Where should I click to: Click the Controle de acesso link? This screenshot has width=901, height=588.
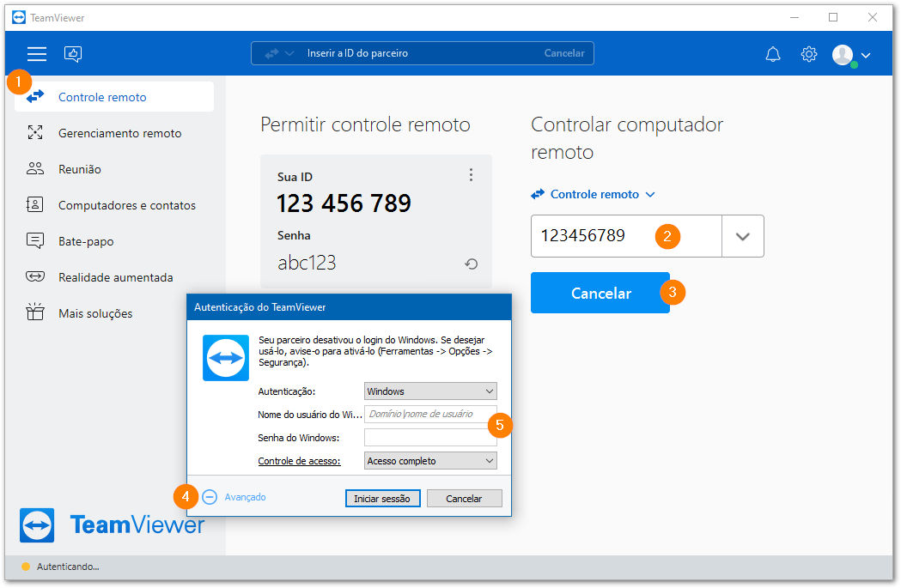(299, 461)
